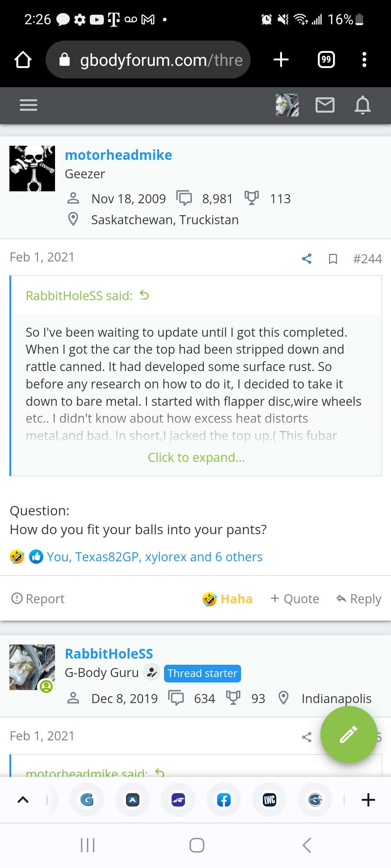The image size is (391, 868).
Task: Tap the green compose pencil button
Action: [x=349, y=735]
